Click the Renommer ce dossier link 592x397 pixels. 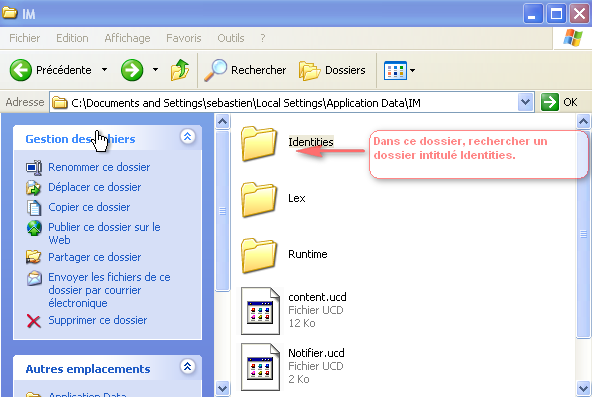pos(99,167)
